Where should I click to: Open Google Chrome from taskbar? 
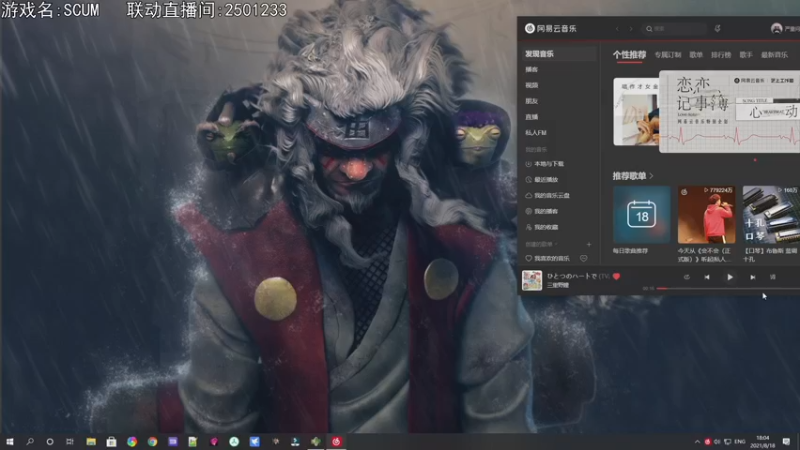(152, 441)
